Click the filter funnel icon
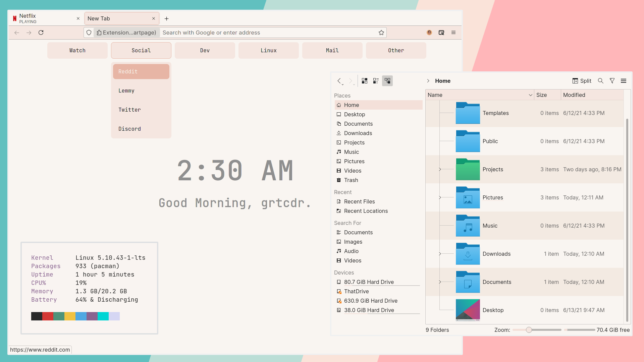The width and height of the screenshot is (644, 362). (612, 81)
